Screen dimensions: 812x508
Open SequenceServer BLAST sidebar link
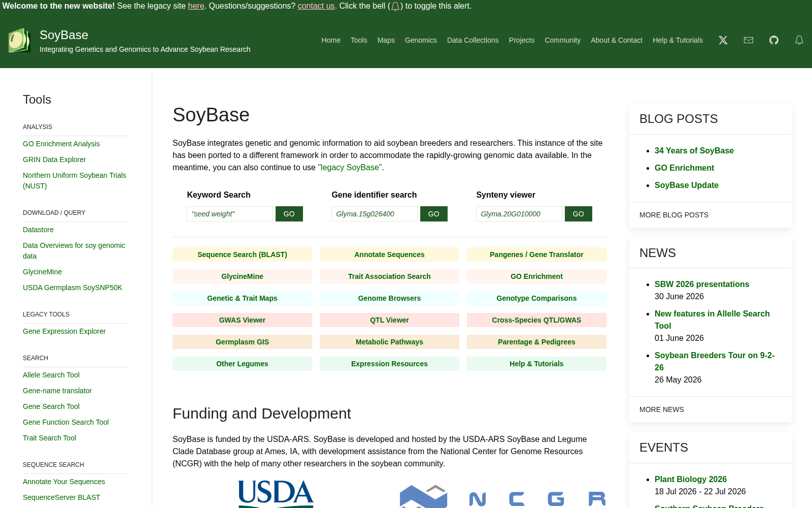[61, 497]
